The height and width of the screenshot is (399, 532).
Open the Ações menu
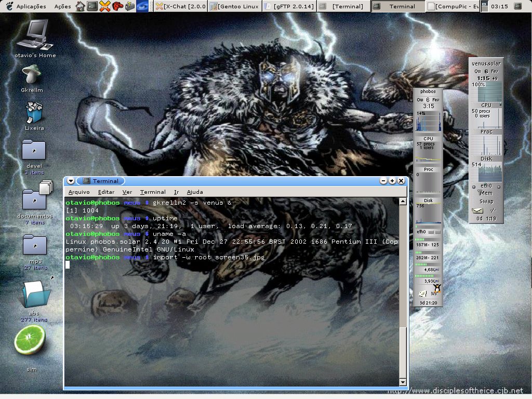tap(63, 6)
